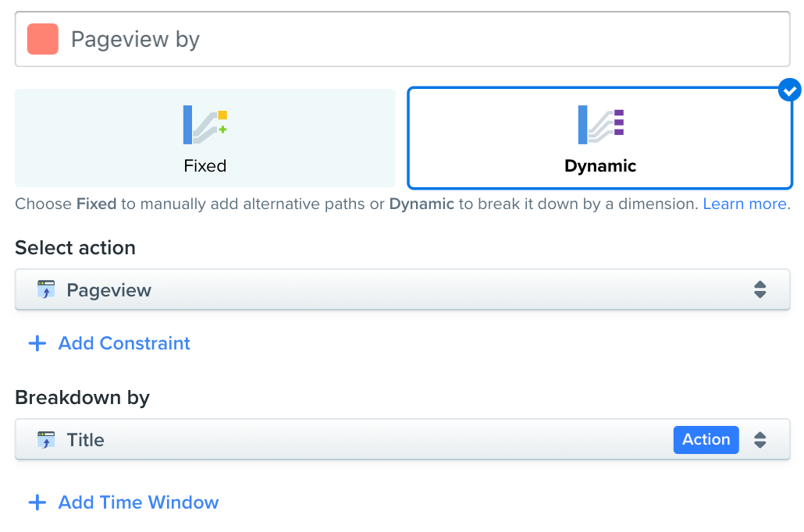Click the up-down arrows on the Title selector

(760, 440)
